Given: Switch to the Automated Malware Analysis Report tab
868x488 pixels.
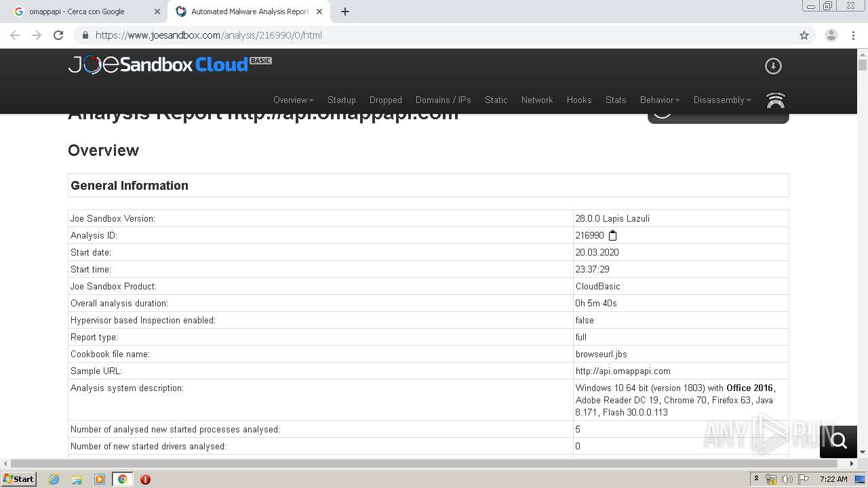Looking at the screenshot, I should (249, 12).
